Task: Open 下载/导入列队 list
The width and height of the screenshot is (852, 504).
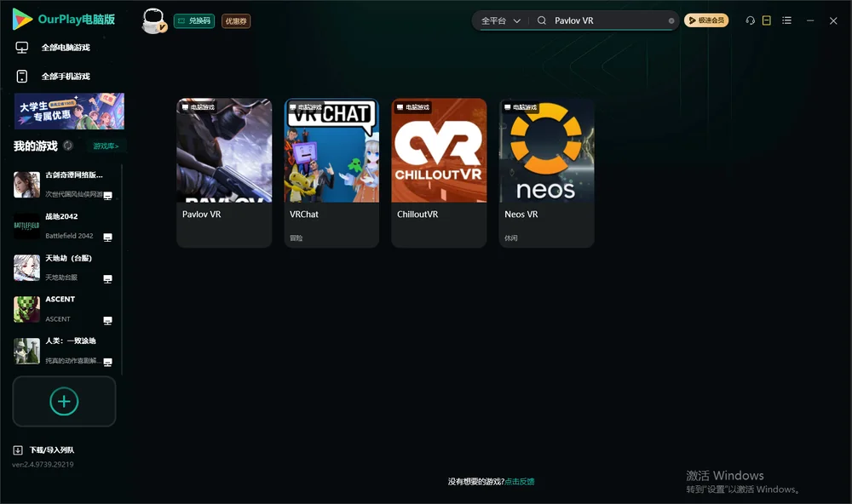Action: pos(52,450)
